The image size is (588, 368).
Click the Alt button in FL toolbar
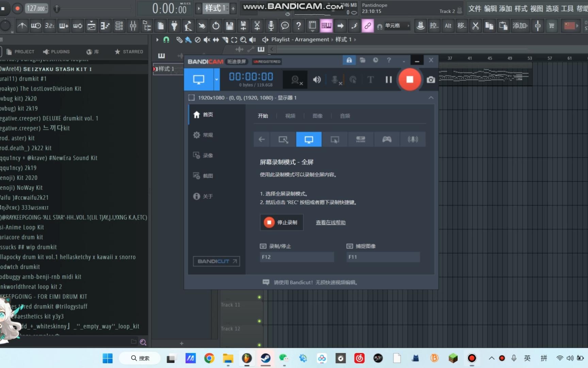click(x=448, y=26)
